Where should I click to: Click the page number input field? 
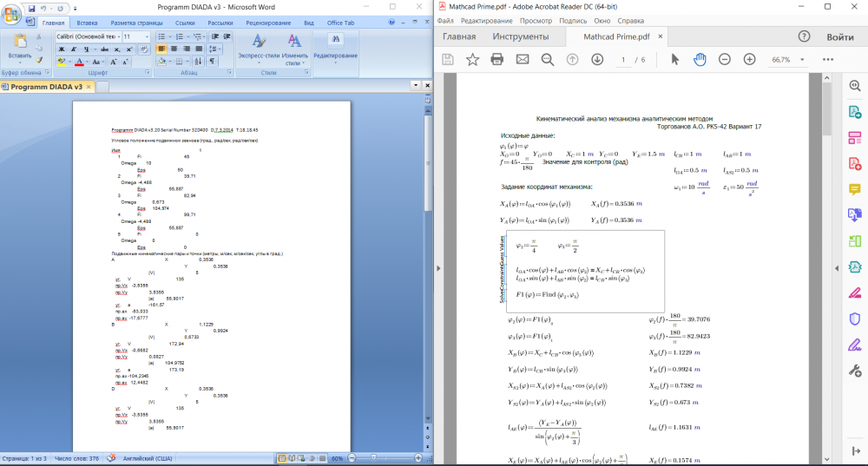623,60
